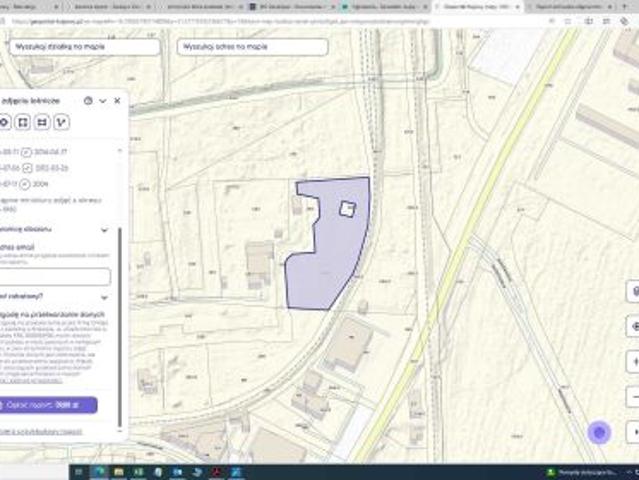639x480 pixels.
Task: Toggle the 2012-03-26 aerial photo checkbox
Action: coord(26,169)
